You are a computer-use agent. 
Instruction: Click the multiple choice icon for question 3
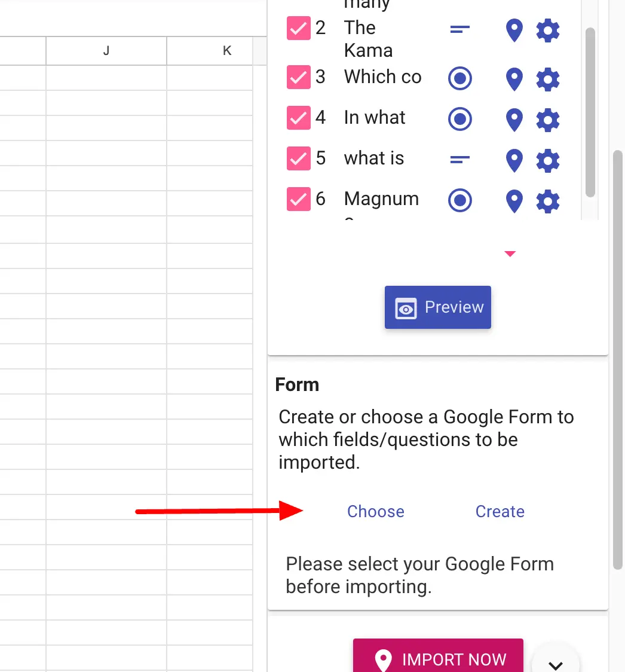(459, 79)
